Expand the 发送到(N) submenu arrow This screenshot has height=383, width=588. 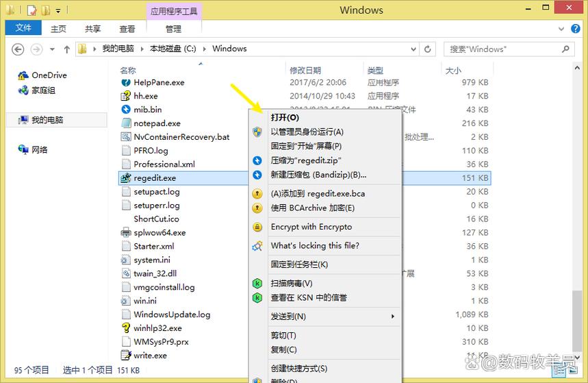393,317
